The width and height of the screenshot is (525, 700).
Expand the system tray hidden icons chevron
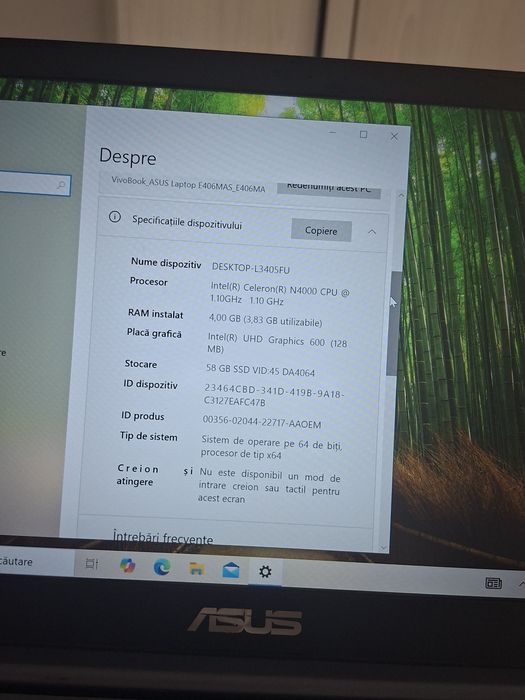pos(521,584)
